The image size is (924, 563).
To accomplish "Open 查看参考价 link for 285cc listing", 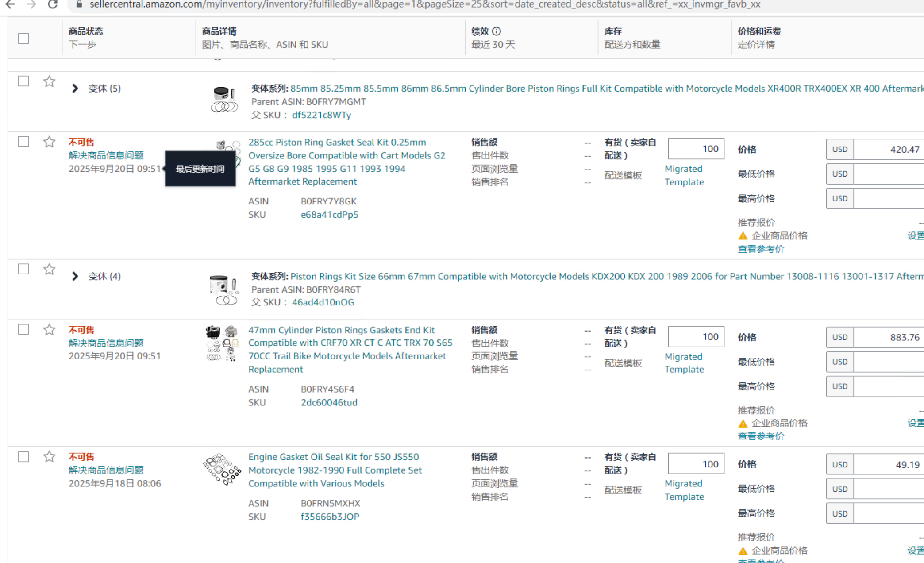I will (x=761, y=249).
